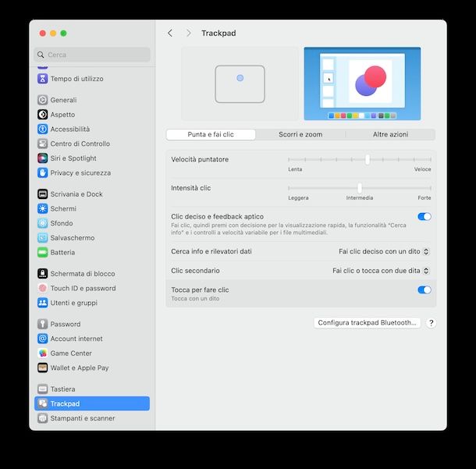Click the desktop demo video thumbnail
The image size is (476, 469).
[362, 83]
